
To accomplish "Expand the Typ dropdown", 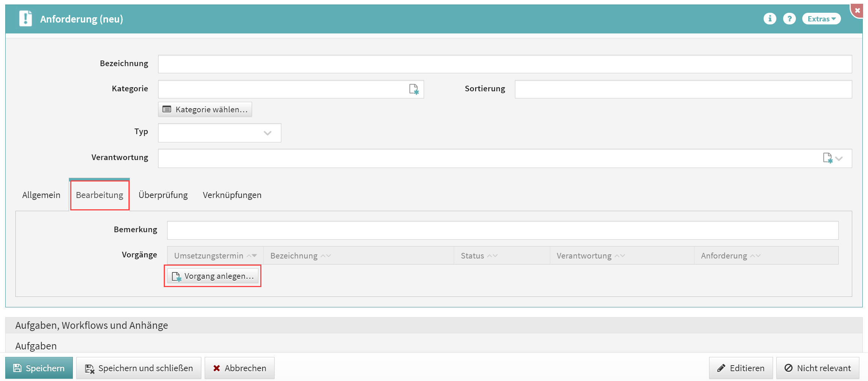I will point(267,133).
